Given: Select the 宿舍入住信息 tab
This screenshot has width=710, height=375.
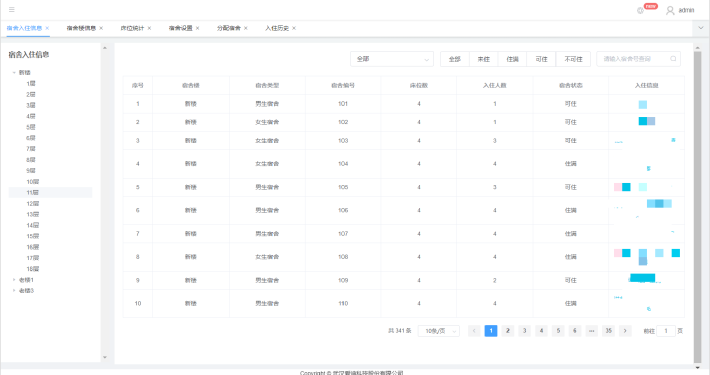Looking at the screenshot, I should [24, 28].
